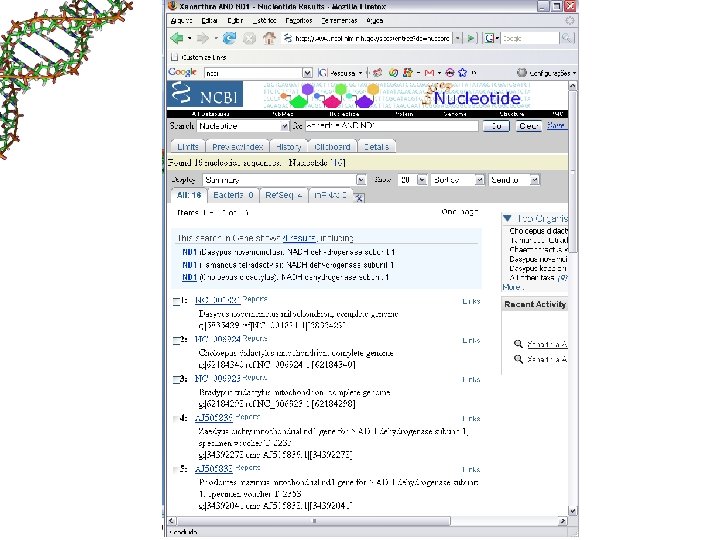Click the PubMed link in black navigation bar
Screen dimensions: 720x540
[x=283, y=114]
